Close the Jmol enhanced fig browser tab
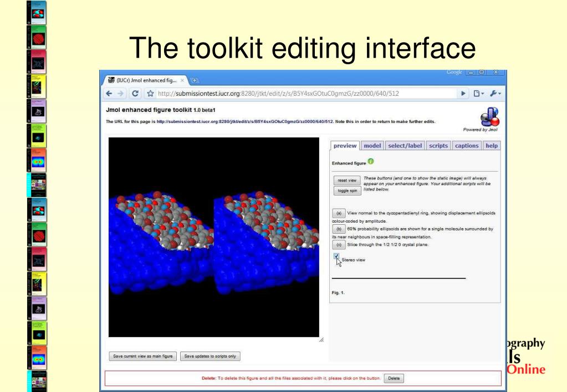The height and width of the screenshot is (392, 567). tap(182, 80)
